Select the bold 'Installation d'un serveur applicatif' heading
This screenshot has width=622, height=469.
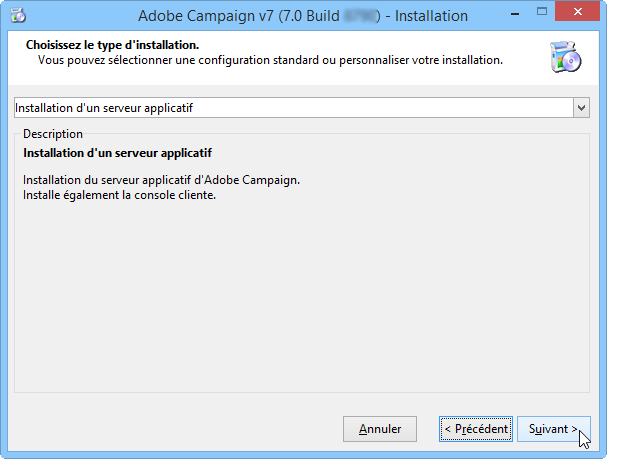[117, 153]
